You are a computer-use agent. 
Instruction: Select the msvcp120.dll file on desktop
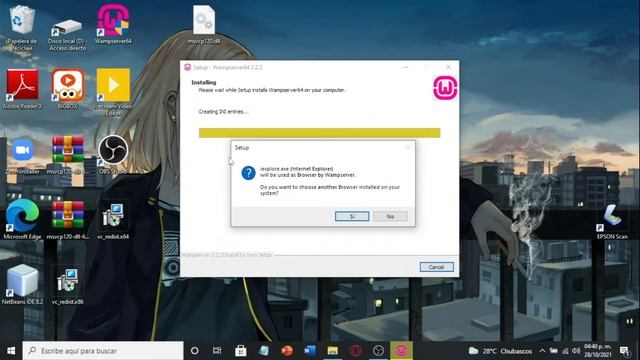204,24
